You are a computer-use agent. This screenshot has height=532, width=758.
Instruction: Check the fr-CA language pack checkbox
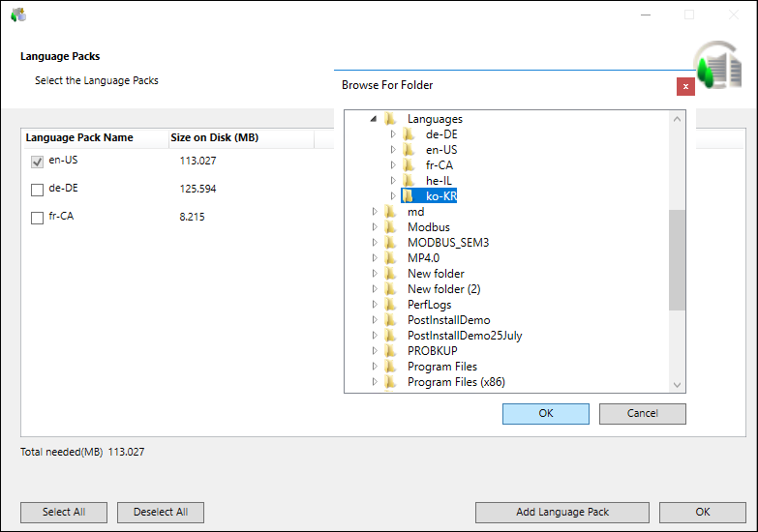[x=38, y=218]
